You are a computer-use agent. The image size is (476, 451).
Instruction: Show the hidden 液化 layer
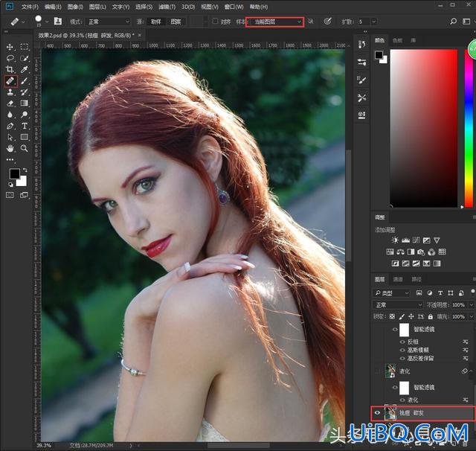coord(377,371)
